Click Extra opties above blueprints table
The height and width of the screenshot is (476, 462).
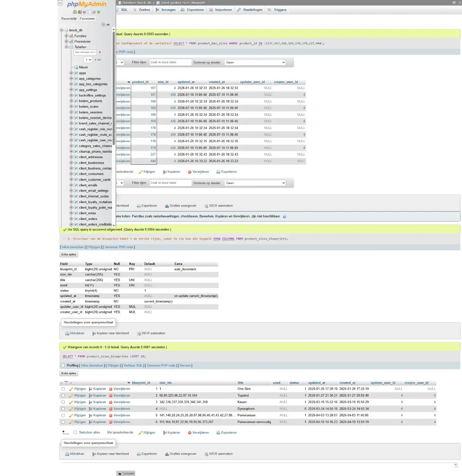tap(69, 374)
